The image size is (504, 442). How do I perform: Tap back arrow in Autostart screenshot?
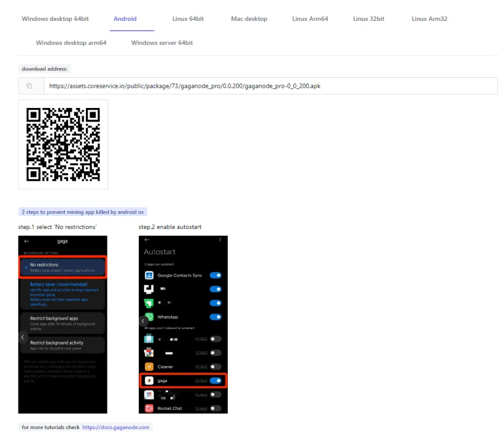click(x=147, y=240)
